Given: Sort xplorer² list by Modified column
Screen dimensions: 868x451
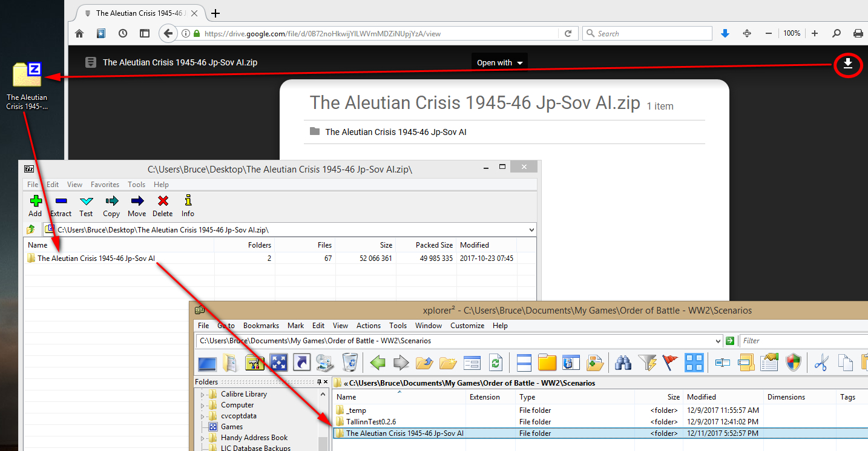Looking at the screenshot, I should [723, 397].
